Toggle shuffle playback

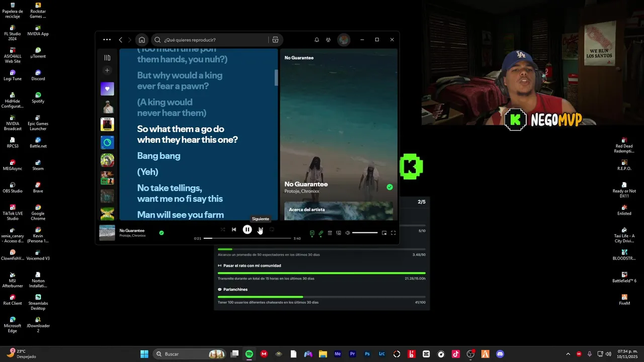coord(222,229)
